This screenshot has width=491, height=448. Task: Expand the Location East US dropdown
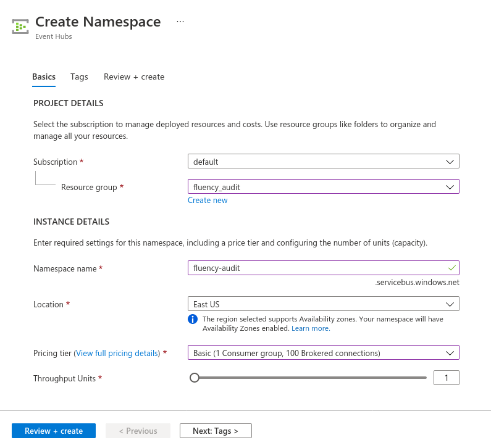tap(324, 304)
